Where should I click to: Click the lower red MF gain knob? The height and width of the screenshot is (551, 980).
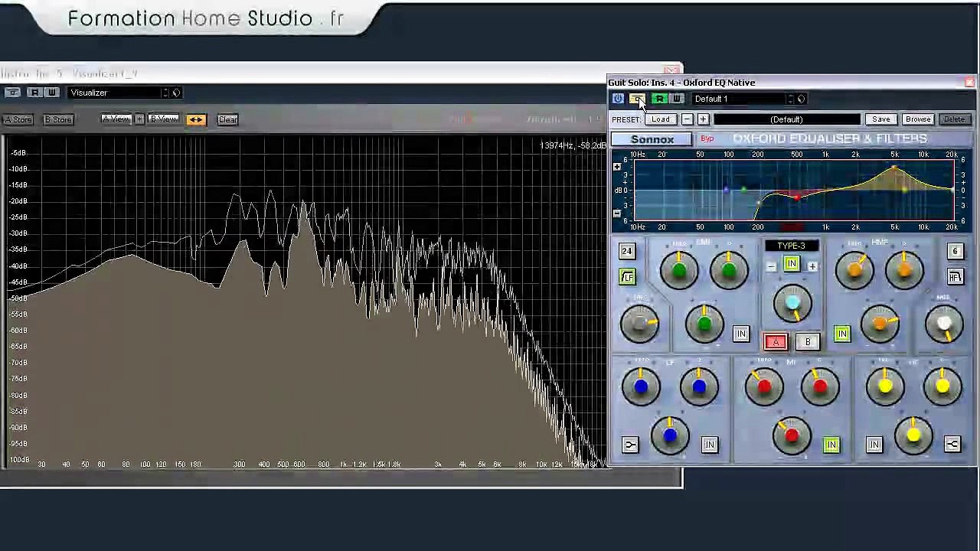pyautogui.click(x=792, y=435)
